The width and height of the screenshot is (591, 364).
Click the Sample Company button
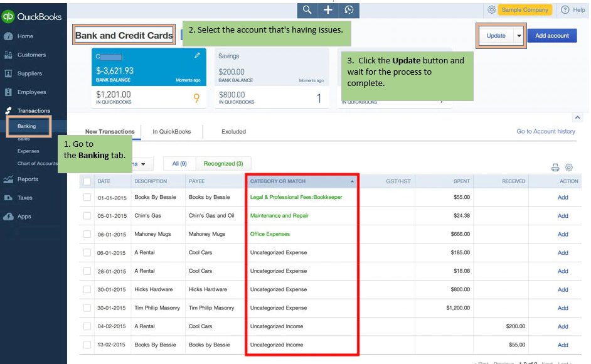coord(525,10)
